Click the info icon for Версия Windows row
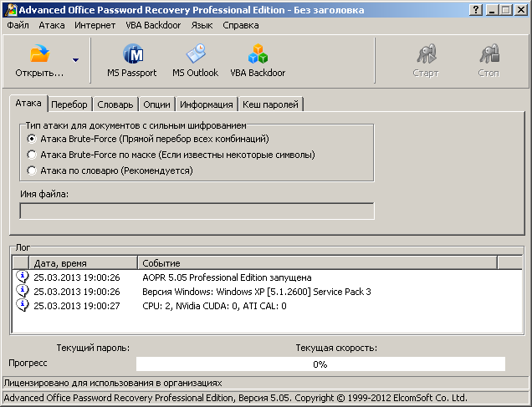532x407 pixels. point(23,291)
